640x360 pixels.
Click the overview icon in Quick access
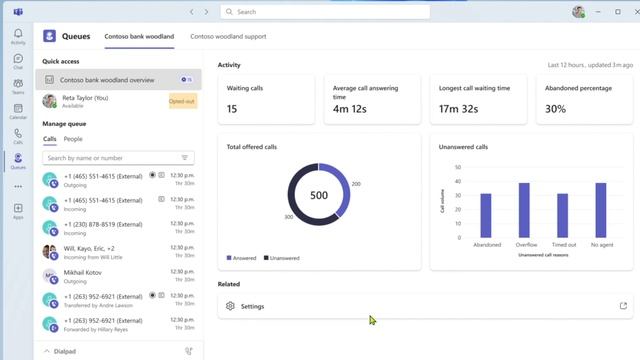tap(49, 80)
